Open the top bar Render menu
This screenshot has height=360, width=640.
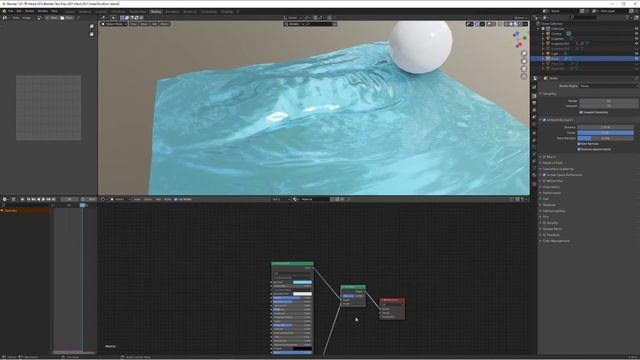pyautogui.click(x=29, y=11)
